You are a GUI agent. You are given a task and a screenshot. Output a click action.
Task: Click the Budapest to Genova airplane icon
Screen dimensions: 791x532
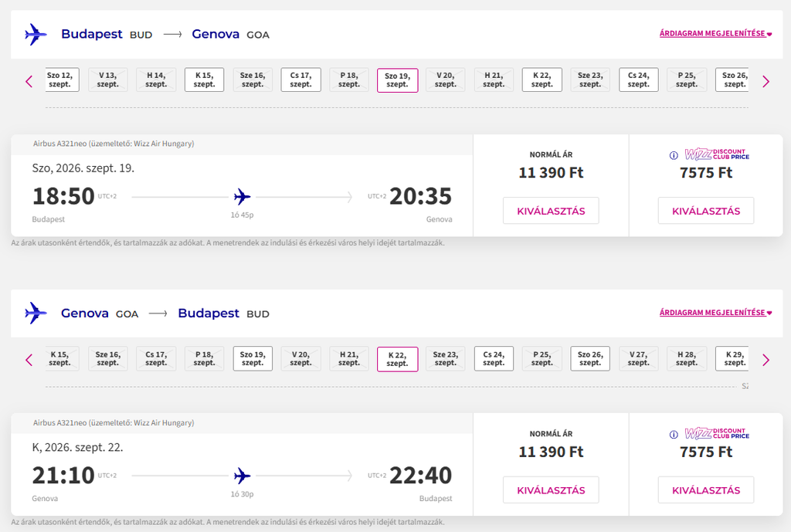click(x=36, y=34)
